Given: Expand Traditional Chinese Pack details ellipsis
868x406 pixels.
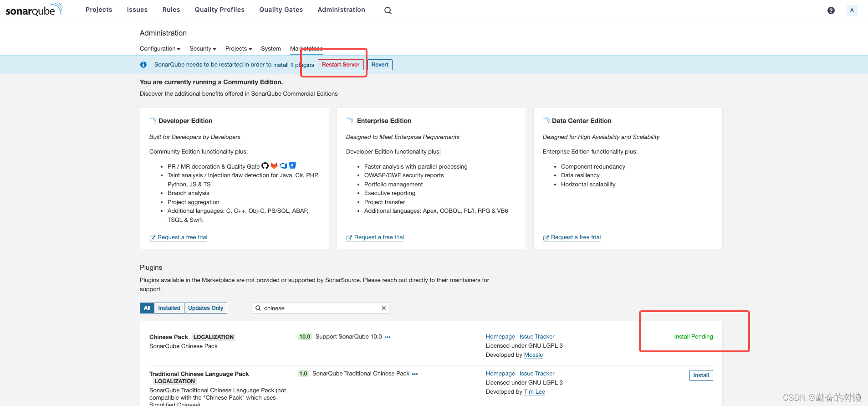Looking at the screenshot, I should [x=415, y=374].
